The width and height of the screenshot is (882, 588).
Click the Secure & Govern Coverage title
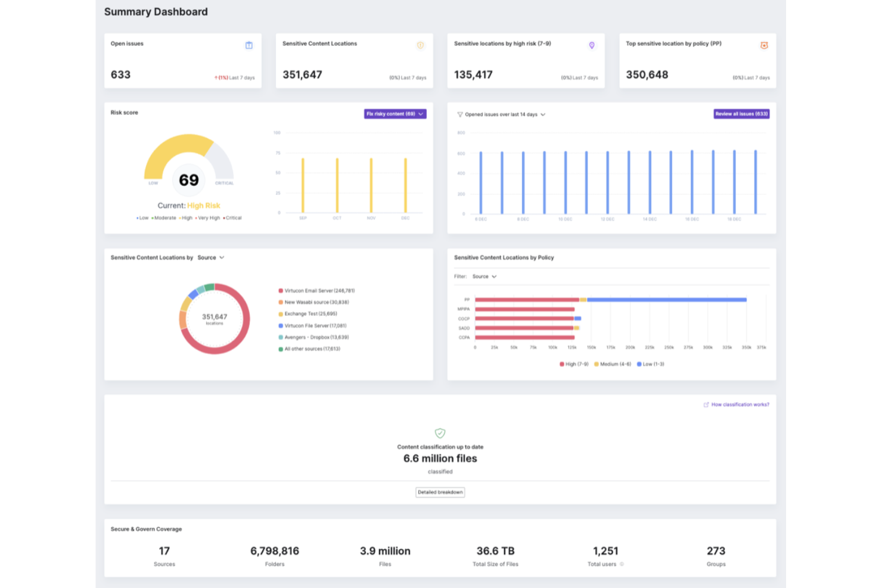[146, 529]
